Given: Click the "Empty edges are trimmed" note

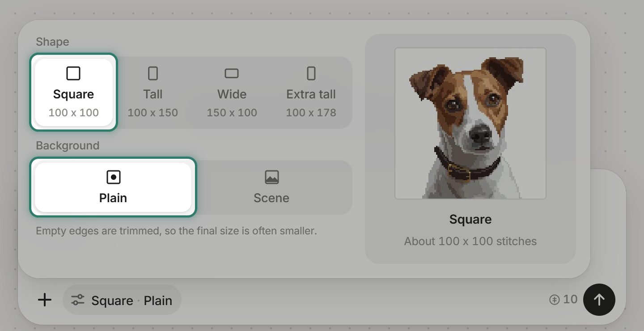Looking at the screenshot, I should pos(176,231).
